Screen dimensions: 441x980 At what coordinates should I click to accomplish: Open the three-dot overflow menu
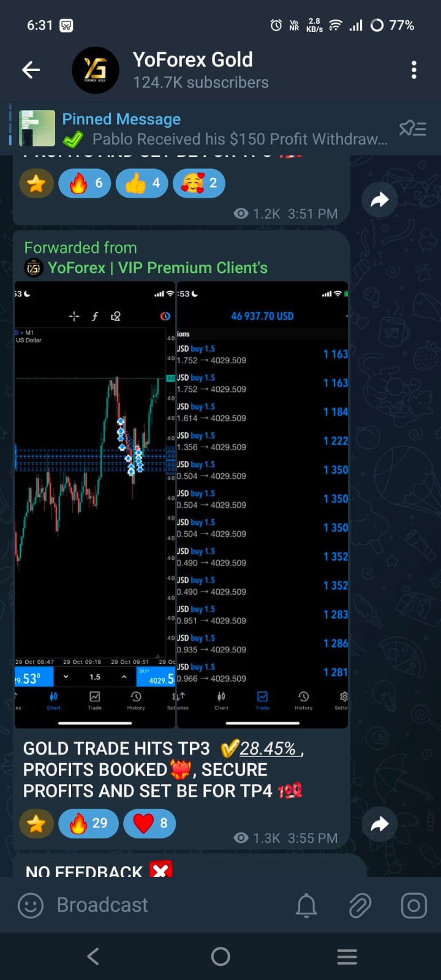pos(414,70)
